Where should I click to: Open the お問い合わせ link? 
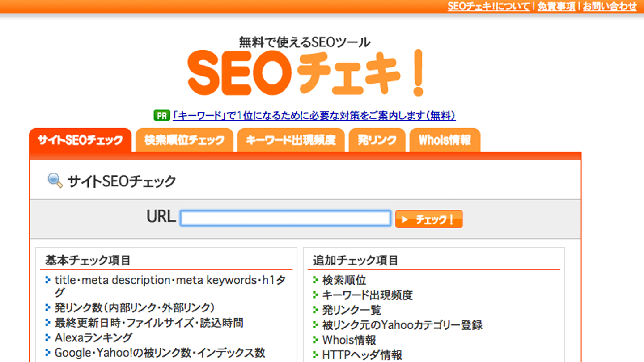[x=610, y=6]
